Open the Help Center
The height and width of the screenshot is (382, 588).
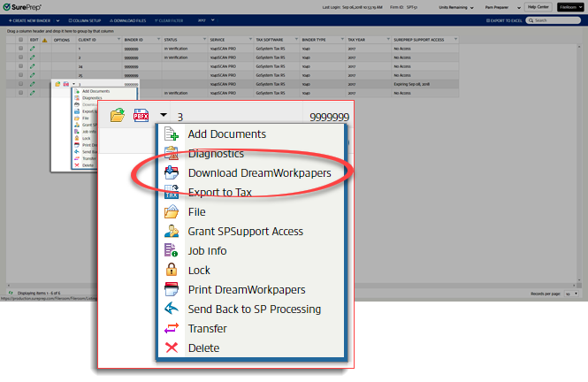538,7
